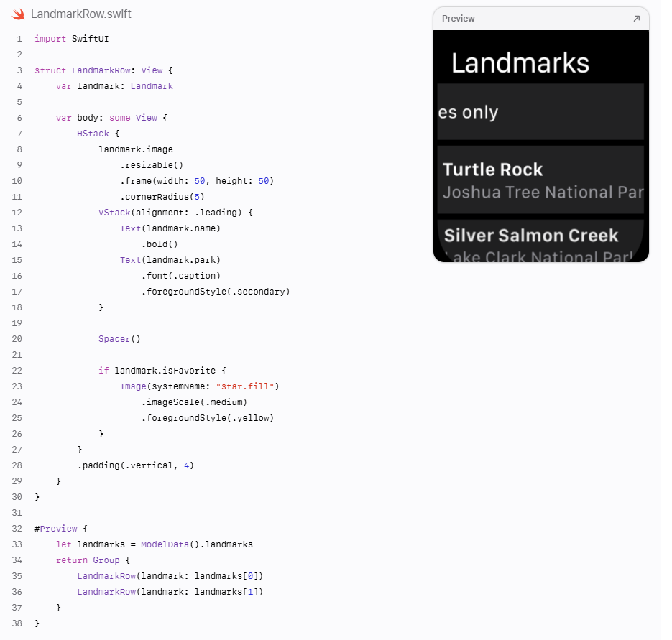Click the LandmarkRow.swift file name
Screen dimensions: 672x640
tap(81, 14)
